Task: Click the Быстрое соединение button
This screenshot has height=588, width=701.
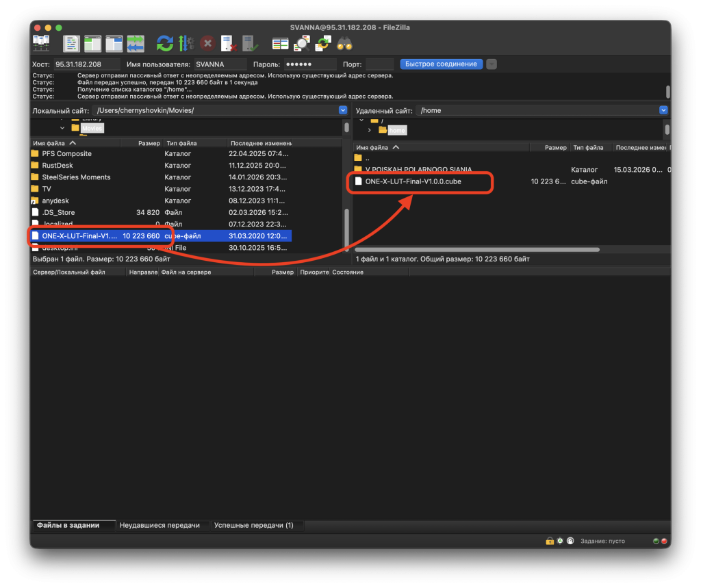Action: click(441, 64)
